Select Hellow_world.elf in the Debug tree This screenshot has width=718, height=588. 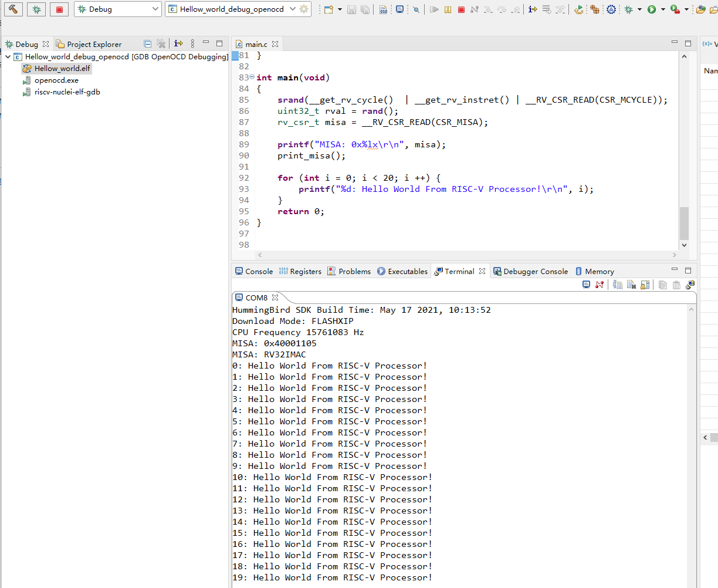[x=56, y=69]
